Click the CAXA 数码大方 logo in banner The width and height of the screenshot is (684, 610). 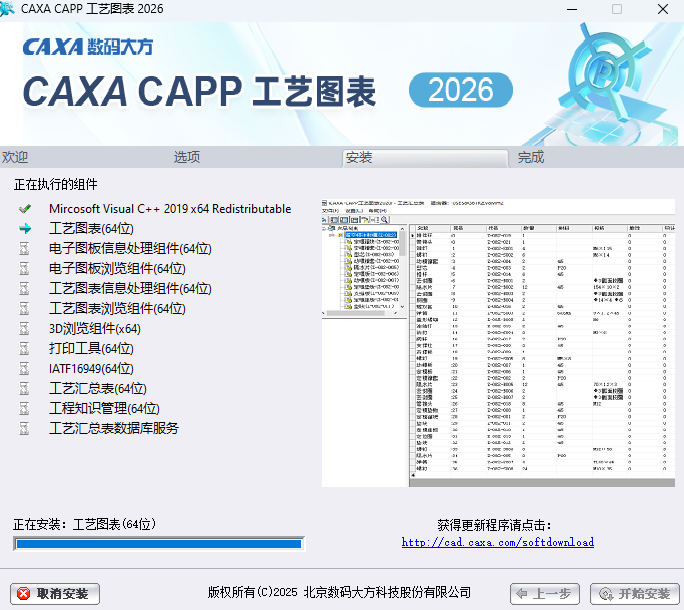pos(88,47)
